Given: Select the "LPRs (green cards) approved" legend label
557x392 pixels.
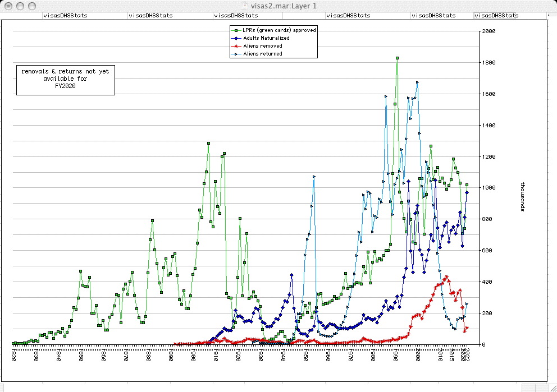Looking at the screenshot, I should (x=279, y=30).
